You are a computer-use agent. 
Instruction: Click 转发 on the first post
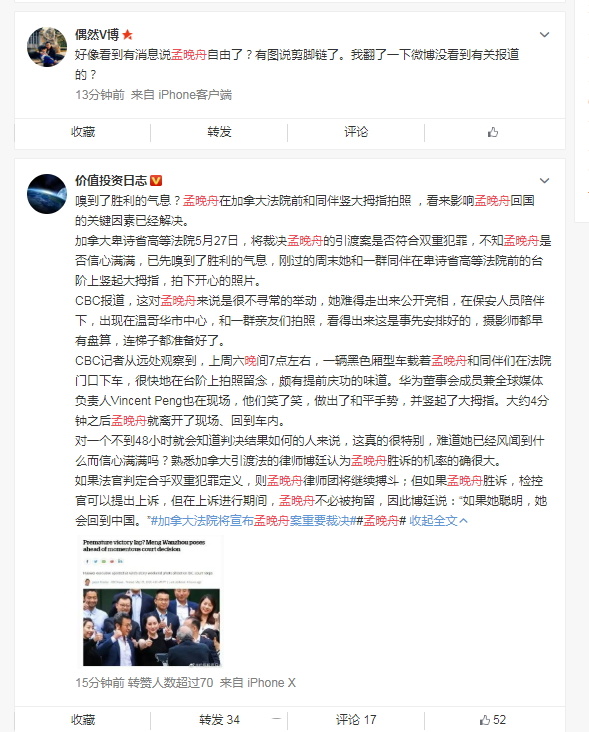pos(219,132)
